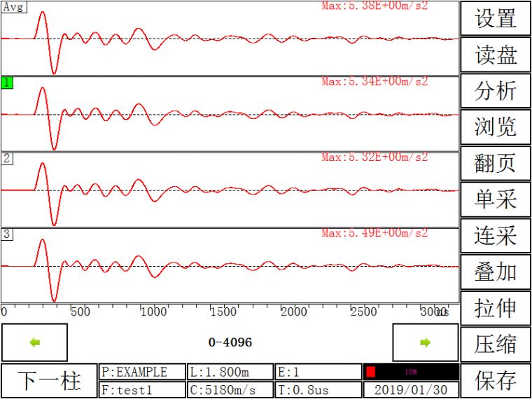This screenshot has height=399, width=532.
Task: Start 单采 single acquisition
Action: point(495,199)
